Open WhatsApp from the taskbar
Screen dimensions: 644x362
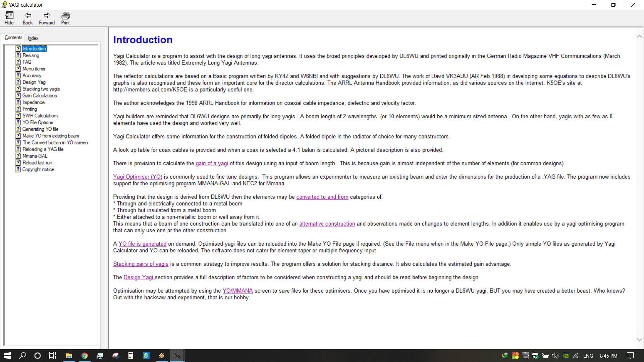146,356
